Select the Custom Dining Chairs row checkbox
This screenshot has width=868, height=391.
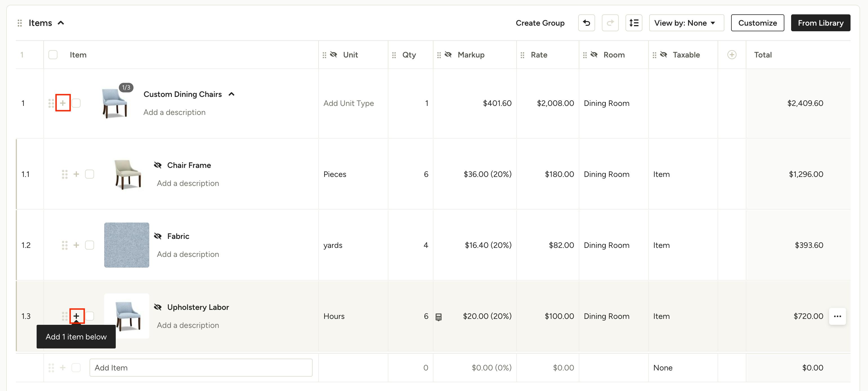(x=76, y=103)
